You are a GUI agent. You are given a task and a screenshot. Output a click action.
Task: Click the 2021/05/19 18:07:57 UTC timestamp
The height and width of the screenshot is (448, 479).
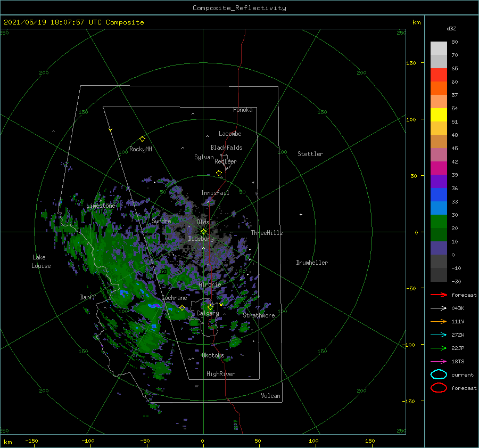tap(74, 22)
